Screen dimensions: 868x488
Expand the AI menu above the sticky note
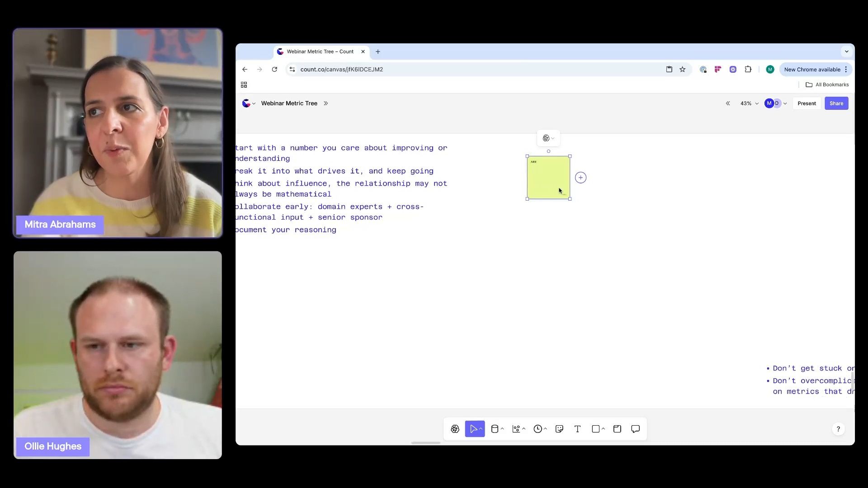(x=548, y=138)
